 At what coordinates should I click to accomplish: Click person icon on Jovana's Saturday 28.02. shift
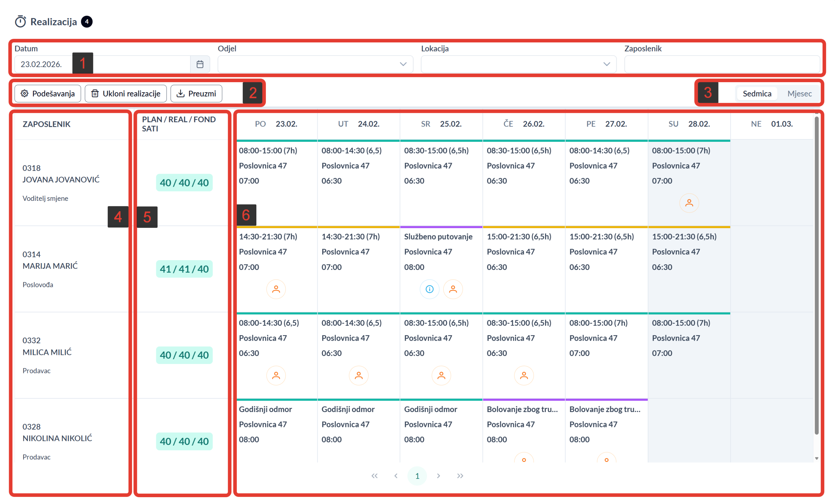689,203
